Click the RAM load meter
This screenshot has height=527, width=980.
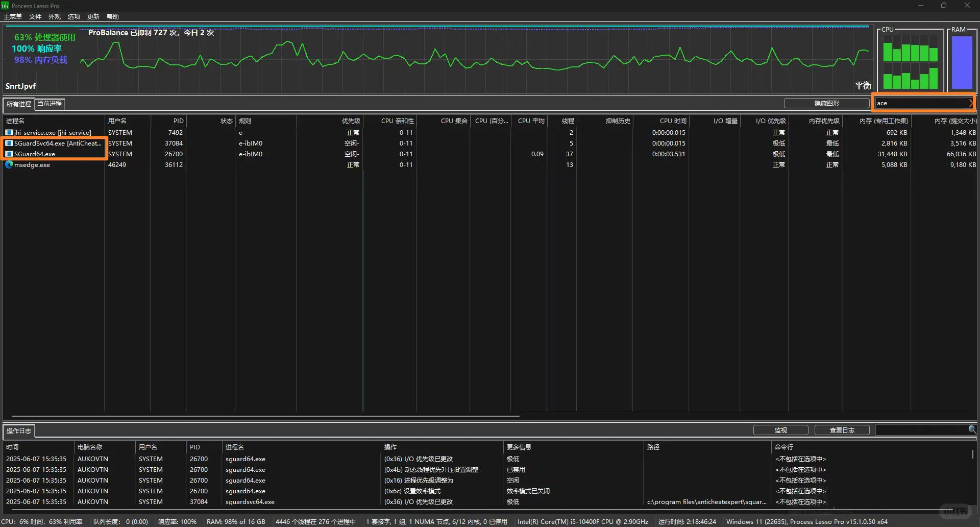(x=962, y=62)
